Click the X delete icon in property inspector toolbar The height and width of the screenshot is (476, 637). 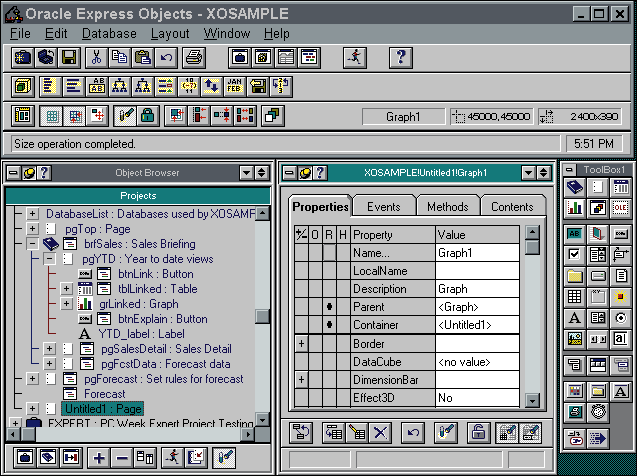tap(380, 433)
